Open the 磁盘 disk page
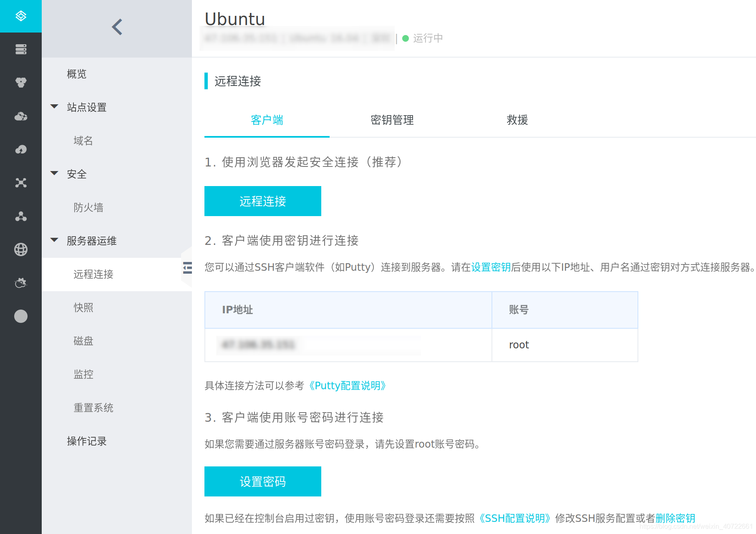 coord(83,341)
